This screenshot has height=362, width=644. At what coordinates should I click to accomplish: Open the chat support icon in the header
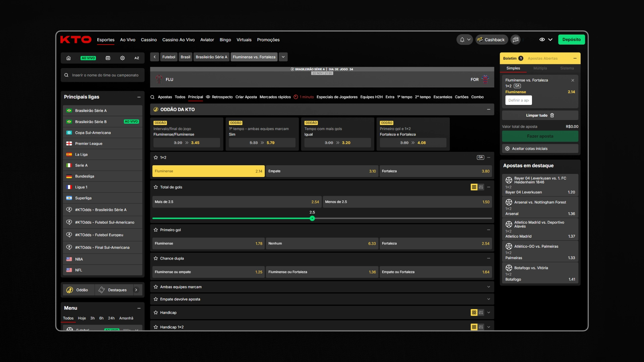coord(516,40)
